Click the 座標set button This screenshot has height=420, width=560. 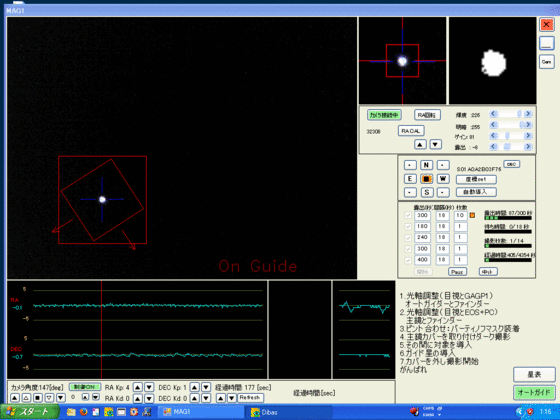(x=476, y=179)
